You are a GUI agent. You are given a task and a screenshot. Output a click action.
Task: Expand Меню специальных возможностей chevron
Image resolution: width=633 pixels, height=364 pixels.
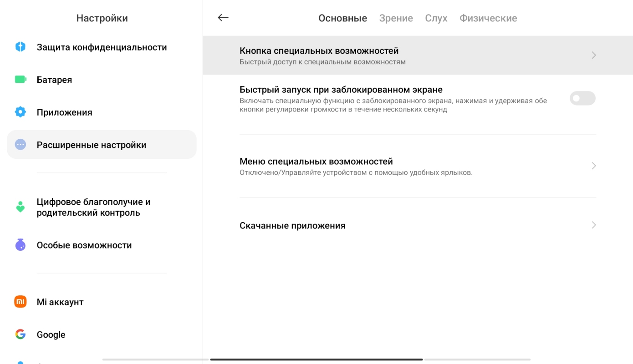tap(593, 166)
